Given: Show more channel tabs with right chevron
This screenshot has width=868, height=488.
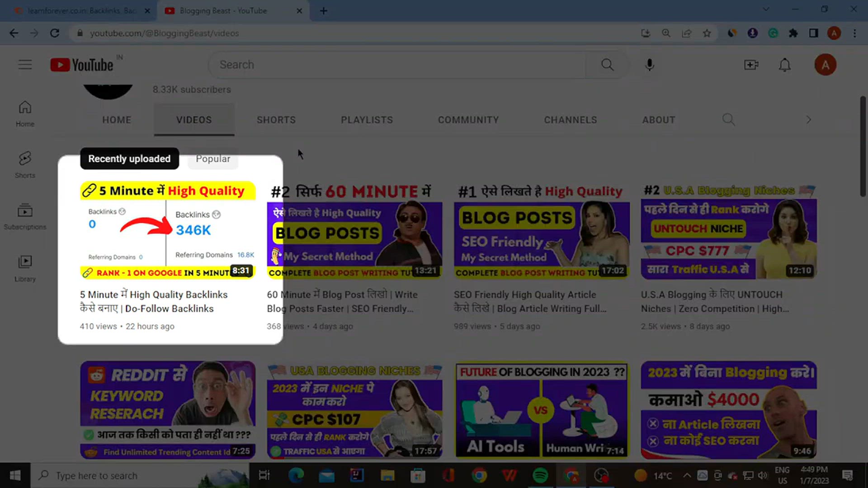Looking at the screenshot, I should 808,120.
